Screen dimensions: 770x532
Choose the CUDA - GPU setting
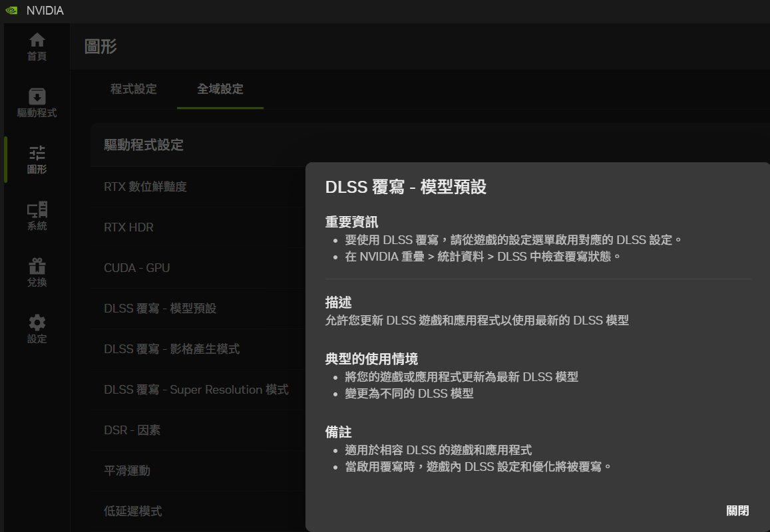tap(136, 268)
